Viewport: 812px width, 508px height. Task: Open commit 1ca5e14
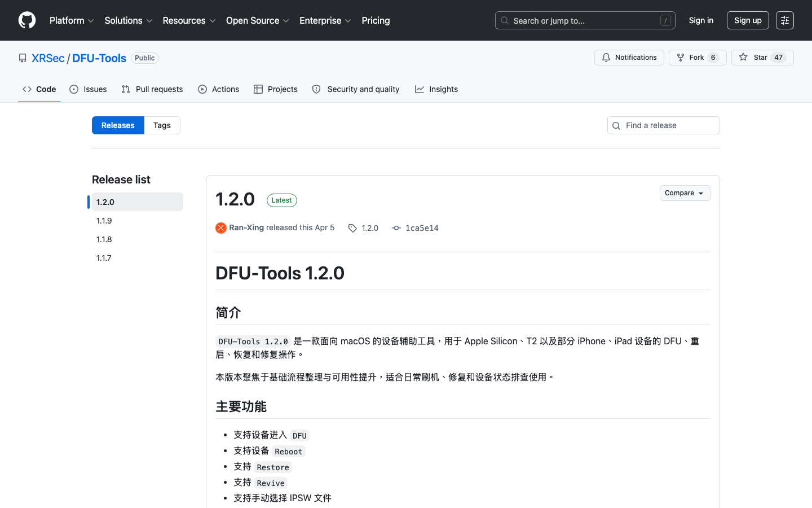click(x=422, y=228)
